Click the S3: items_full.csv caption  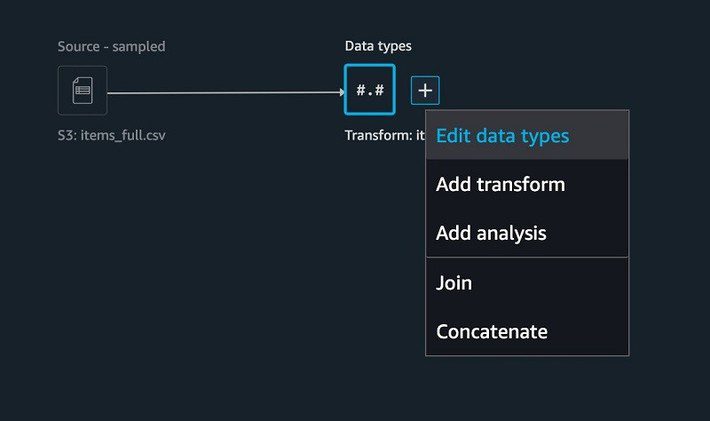[111, 135]
